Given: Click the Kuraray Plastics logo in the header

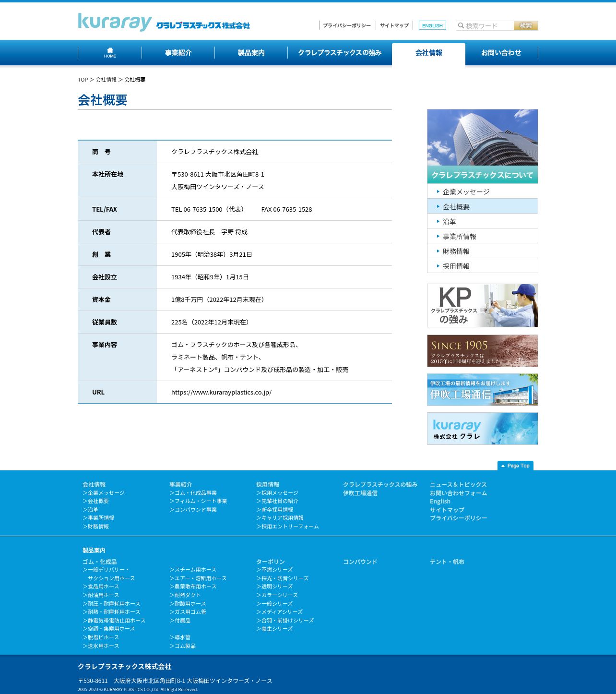Looking at the screenshot, I should tap(164, 22).
